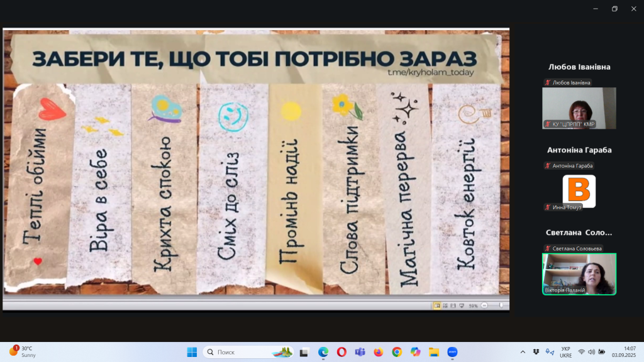Viewport: 644px width, 362px height.
Task: Open the Windows Start menu
Action: (192, 352)
